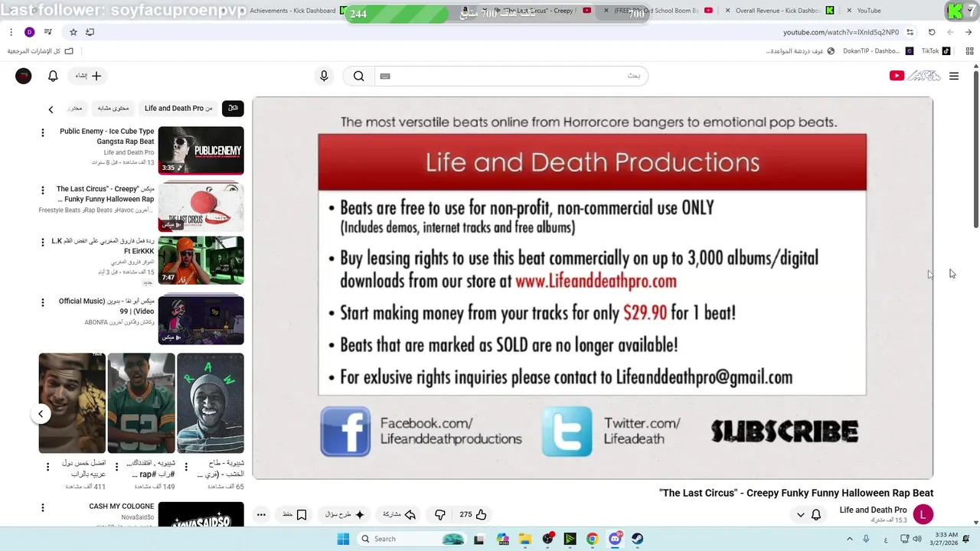
Task: Like the video with thumbs up
Action: [x=473, y=514]
